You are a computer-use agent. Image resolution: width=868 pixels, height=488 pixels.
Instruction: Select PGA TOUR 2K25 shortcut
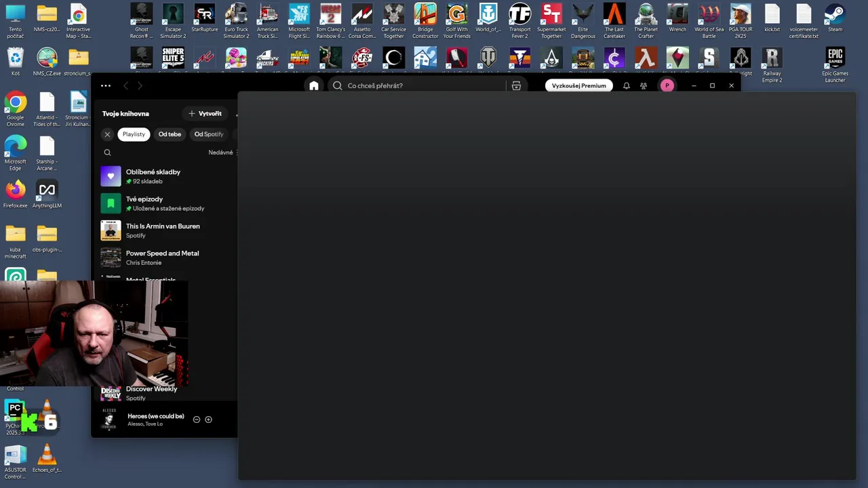[x=741, y=21]
